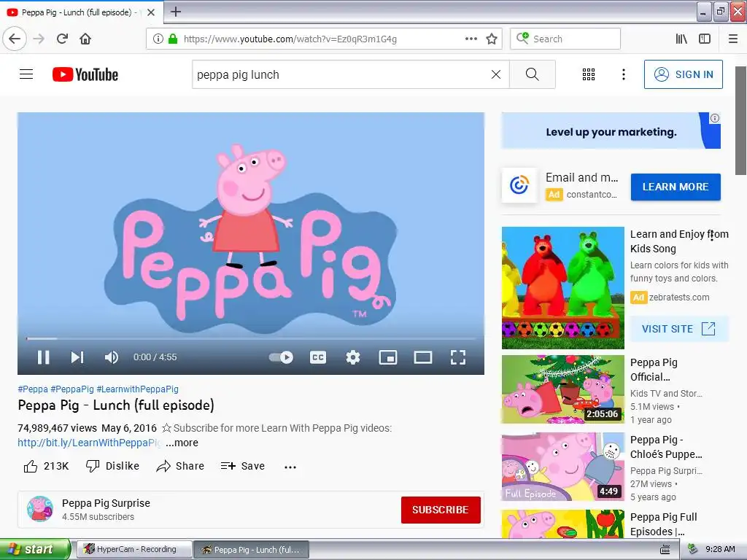Open the bit.ly/LearnWithPeppaPig link

(89, 443)
